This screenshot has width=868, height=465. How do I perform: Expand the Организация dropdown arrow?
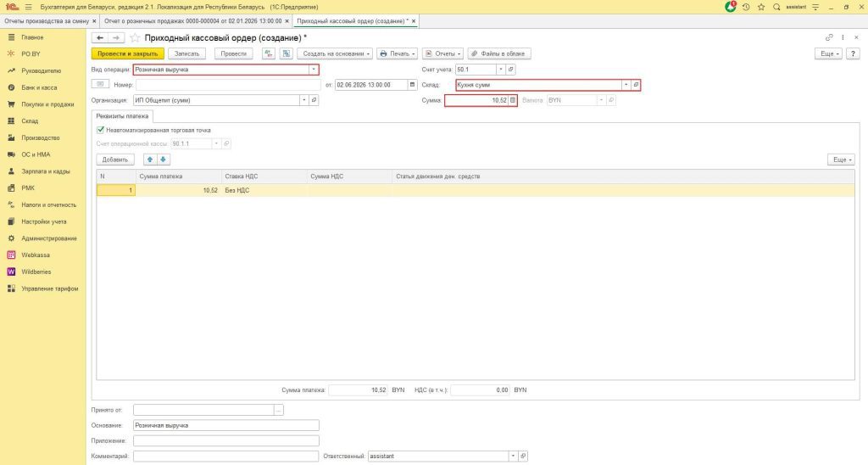point(303,100)
